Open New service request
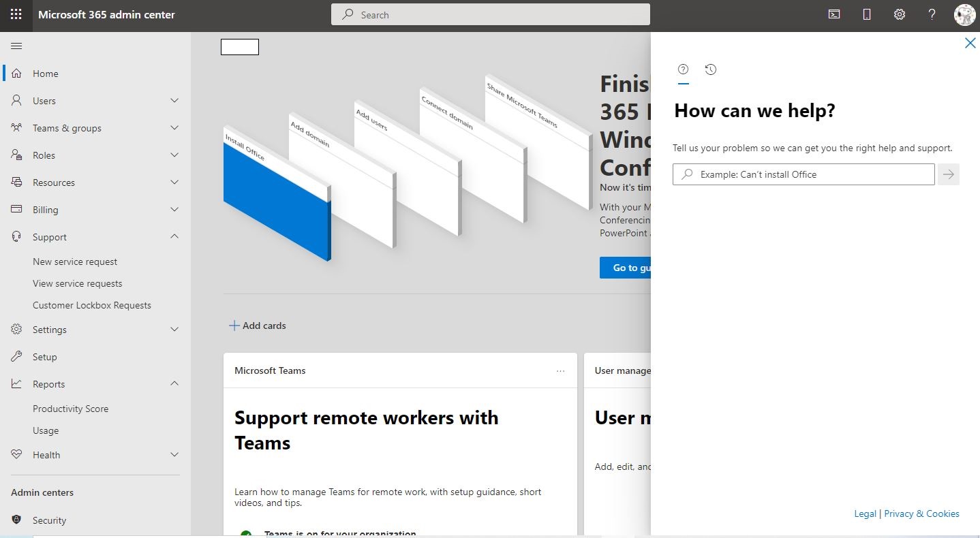This screenshot has height=538, width=980. pyautogui.click(x=75, y=262)
